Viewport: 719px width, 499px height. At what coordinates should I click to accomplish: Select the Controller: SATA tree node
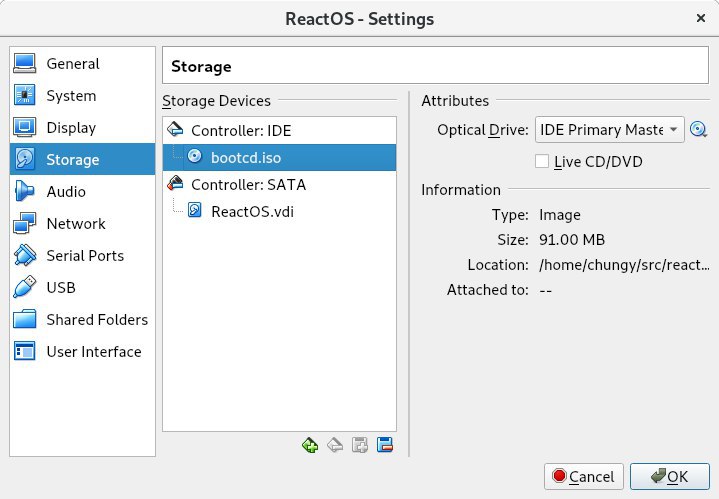pos(248,185)
